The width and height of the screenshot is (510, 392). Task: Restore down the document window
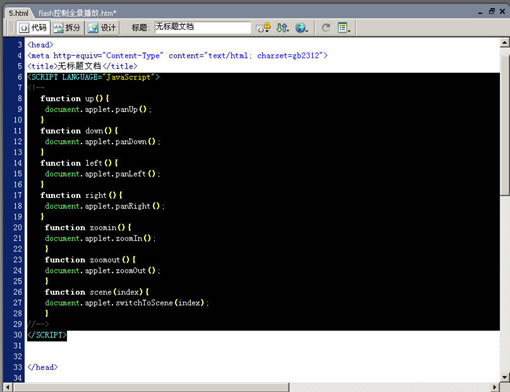point(492,11)
